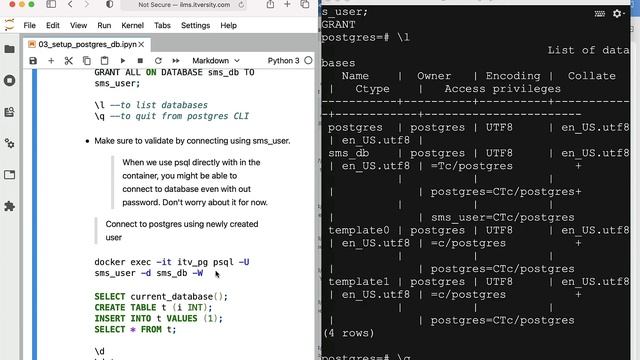Viewport: 640px width, 360px height.
Task: Open a new Safari tab with plus
Action: [287, 4]
